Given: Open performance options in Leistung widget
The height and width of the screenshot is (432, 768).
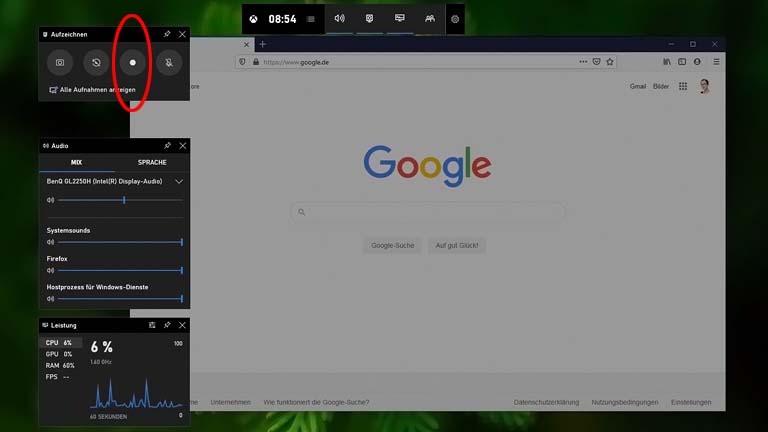Looking at the screenshot, I should (x=152, y=325).
